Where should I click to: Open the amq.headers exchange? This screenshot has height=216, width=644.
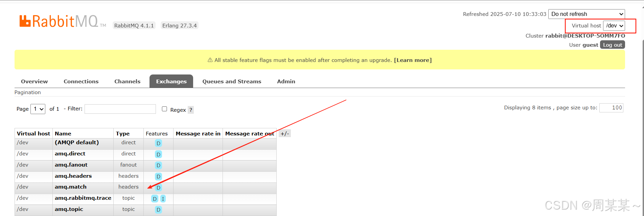click(73, 176)
